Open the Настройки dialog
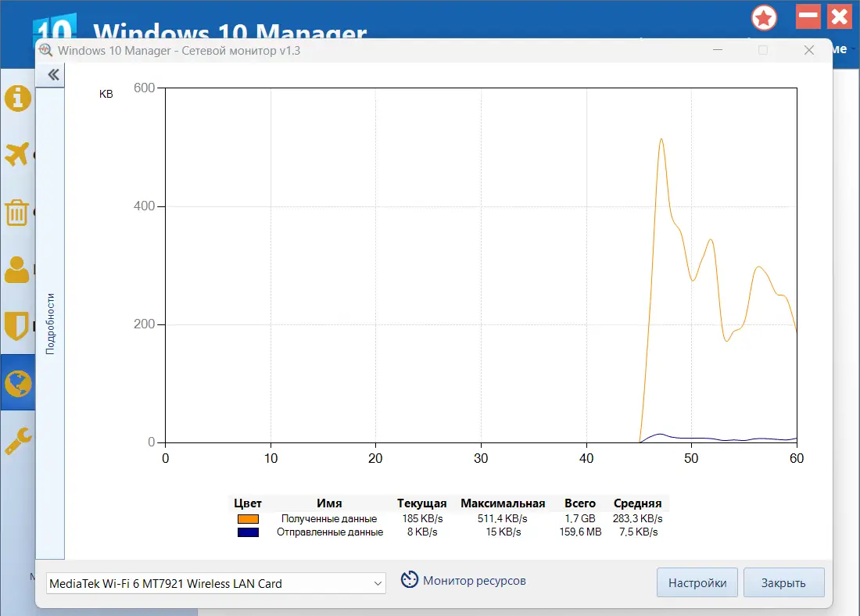The height and width of the screenshot is (616, 860). (697, 582)
